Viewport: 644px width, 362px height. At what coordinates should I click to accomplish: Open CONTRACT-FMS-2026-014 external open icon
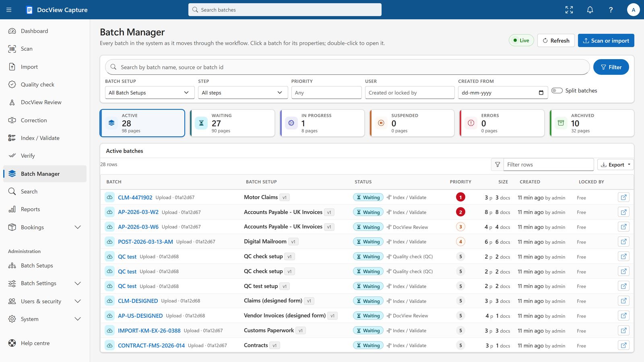(x=623, y=345)
